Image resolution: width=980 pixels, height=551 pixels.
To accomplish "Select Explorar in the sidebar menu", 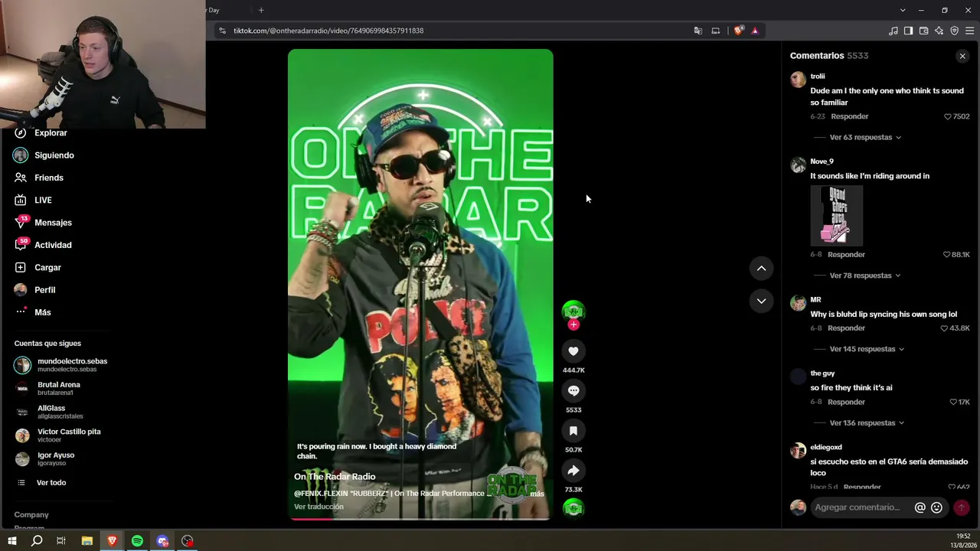I will pos(51,133).
